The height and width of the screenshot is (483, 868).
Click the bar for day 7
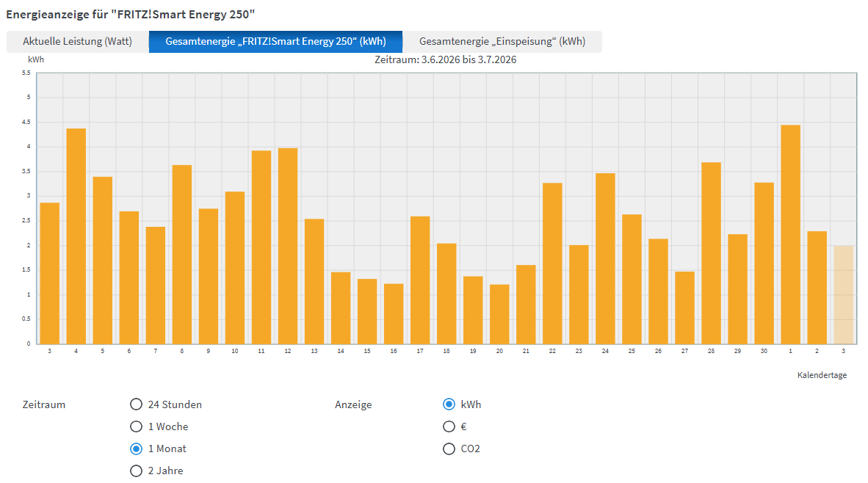pos(156,286)
